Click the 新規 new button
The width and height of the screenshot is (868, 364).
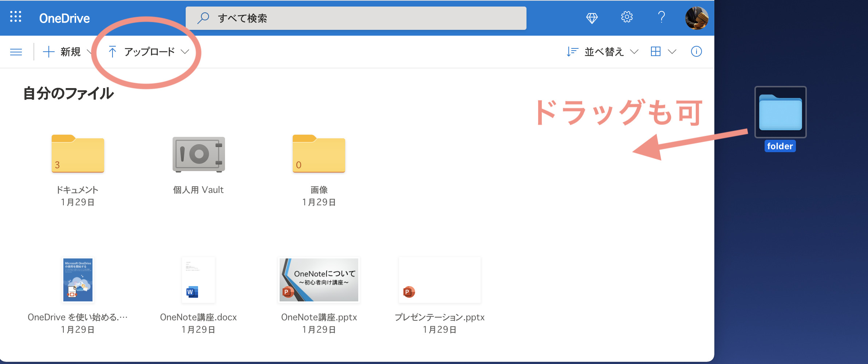click(62, 52)
